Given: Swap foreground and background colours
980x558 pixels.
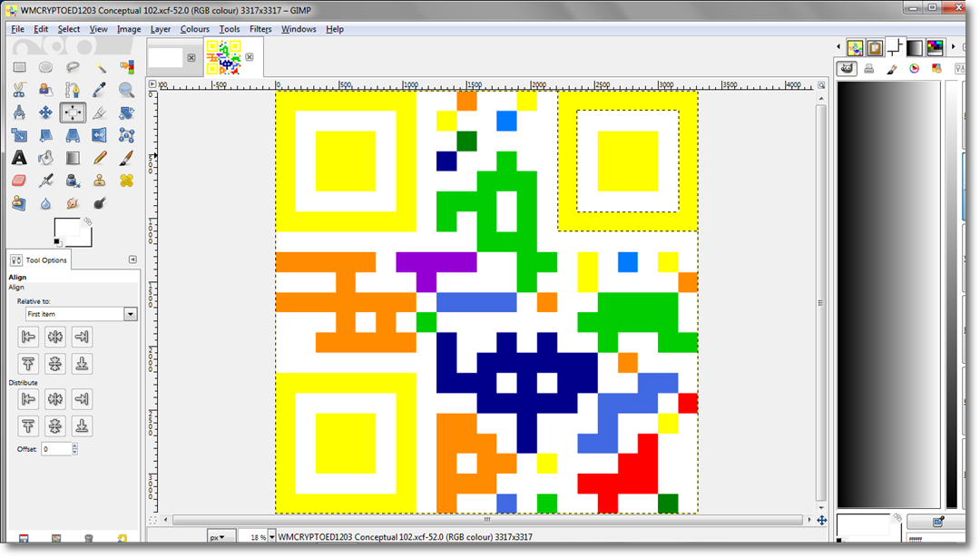Looking at the screenshot, I should pyautogui.click(x=88, y=221).
